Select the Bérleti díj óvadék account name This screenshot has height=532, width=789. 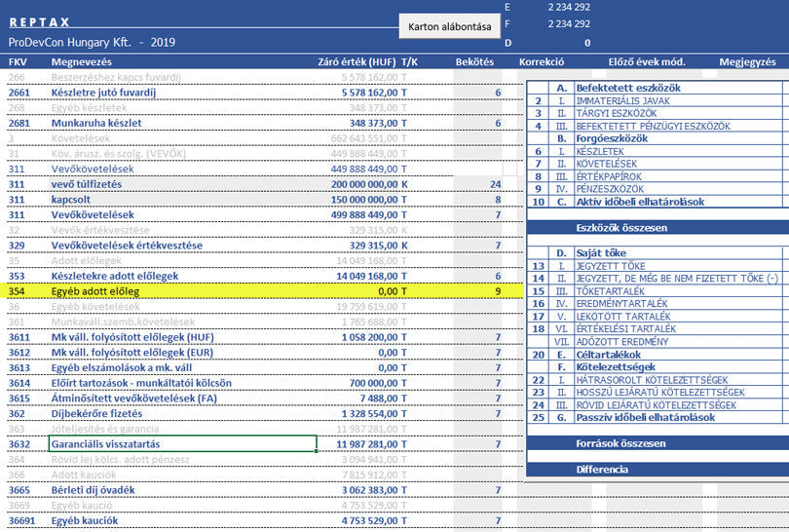click(x=94, y=489)
